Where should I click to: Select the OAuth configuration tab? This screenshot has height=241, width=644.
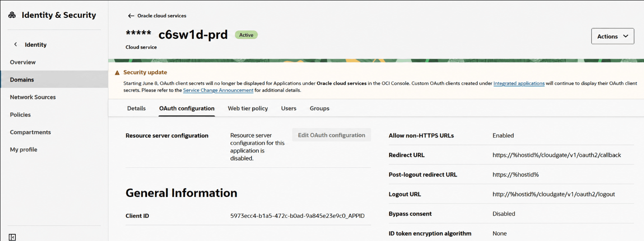(x=187, y=109)
